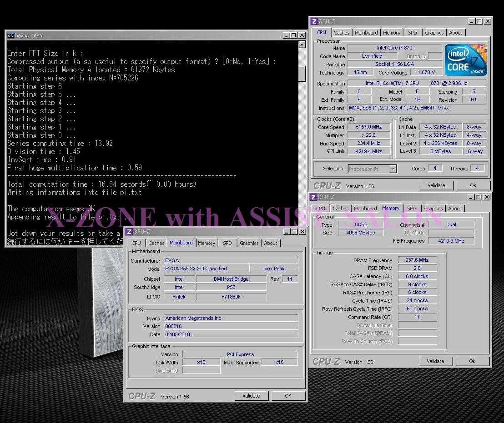Click Validate in top CPU-Z CPU window
Image resolution: width=504 pixels, height=423 pixels.
click(x=436, y=185)
